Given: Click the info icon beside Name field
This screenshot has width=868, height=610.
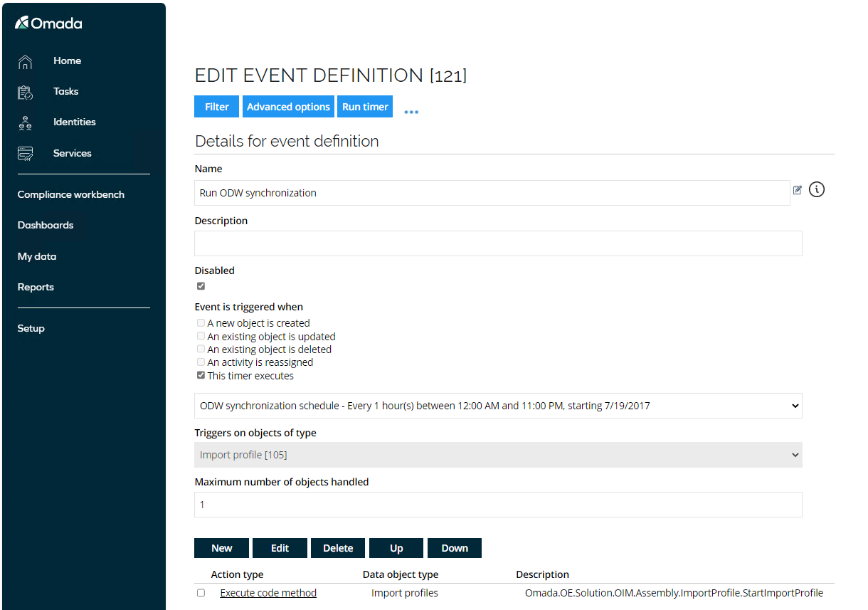Looking at the screenshot, I should 817,190.
